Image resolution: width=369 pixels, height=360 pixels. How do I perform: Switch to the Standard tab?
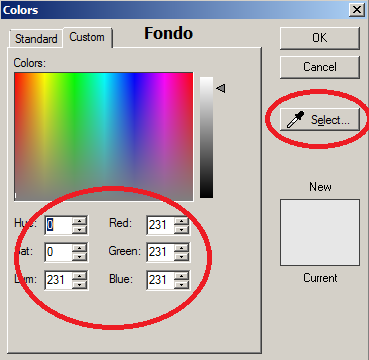click(x=36, y=39)
